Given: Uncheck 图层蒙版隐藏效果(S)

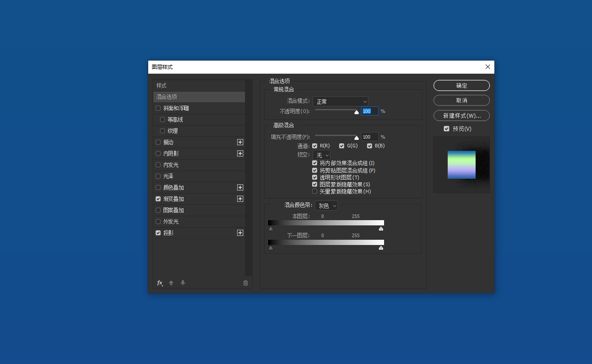Looking at the screenshot, I should [315, 184].
